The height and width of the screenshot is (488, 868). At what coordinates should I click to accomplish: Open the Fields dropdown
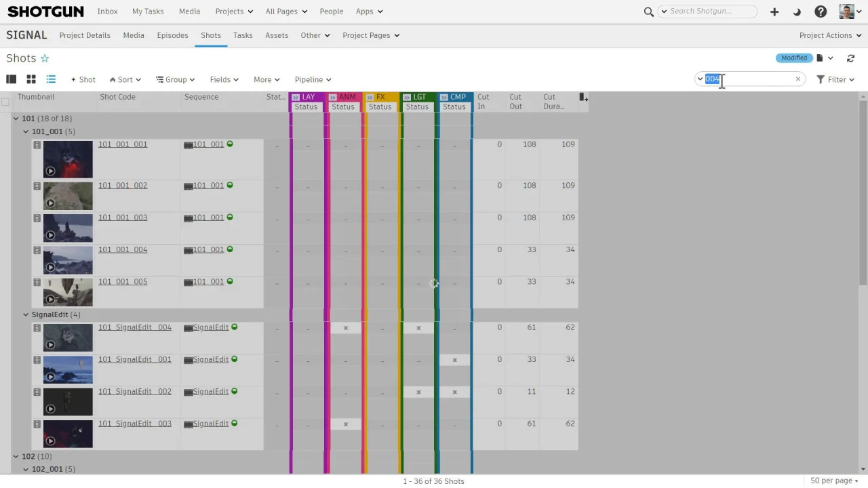pos(224,79)
